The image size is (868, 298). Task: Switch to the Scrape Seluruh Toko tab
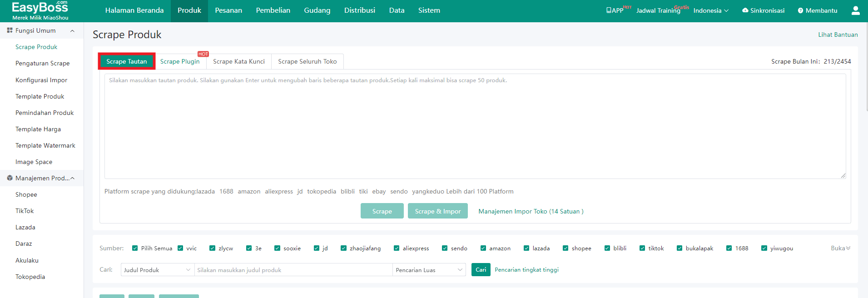coord(308,61)
